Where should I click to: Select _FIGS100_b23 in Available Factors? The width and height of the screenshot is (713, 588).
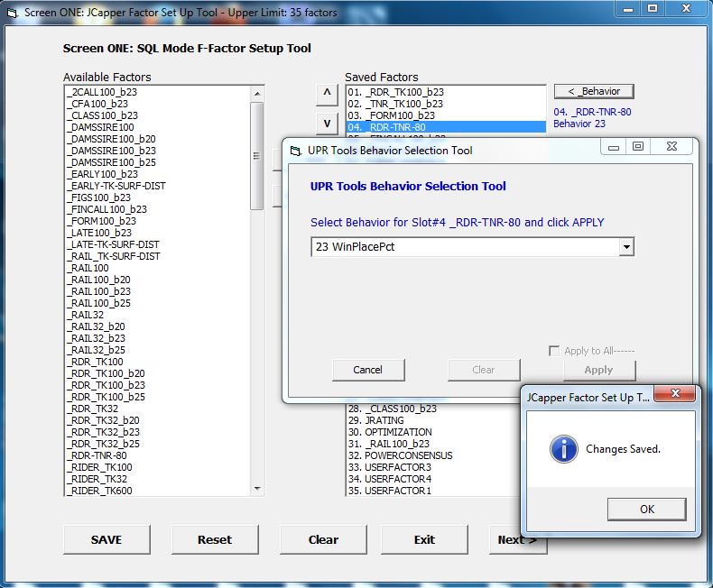click(x=157, y=198)
